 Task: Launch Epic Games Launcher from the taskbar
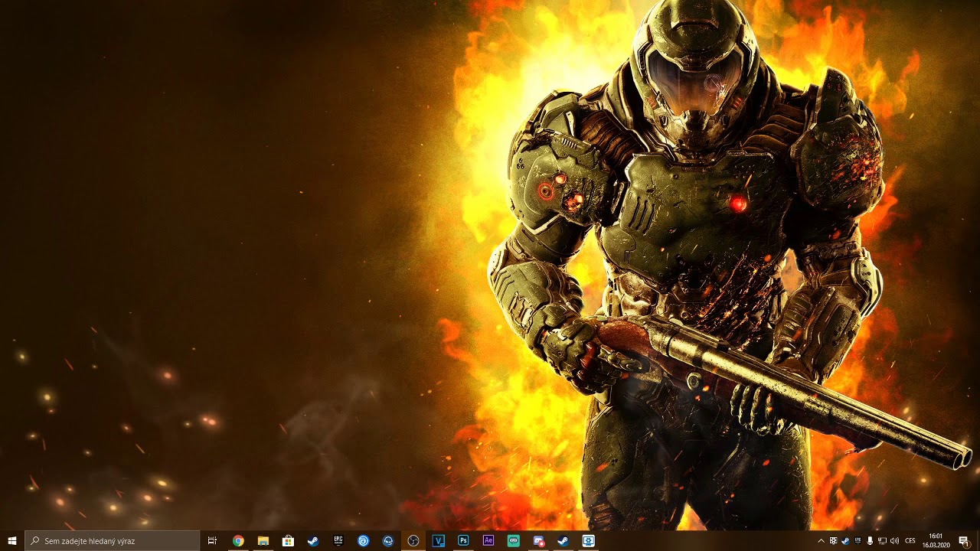[x=338, y=541]
